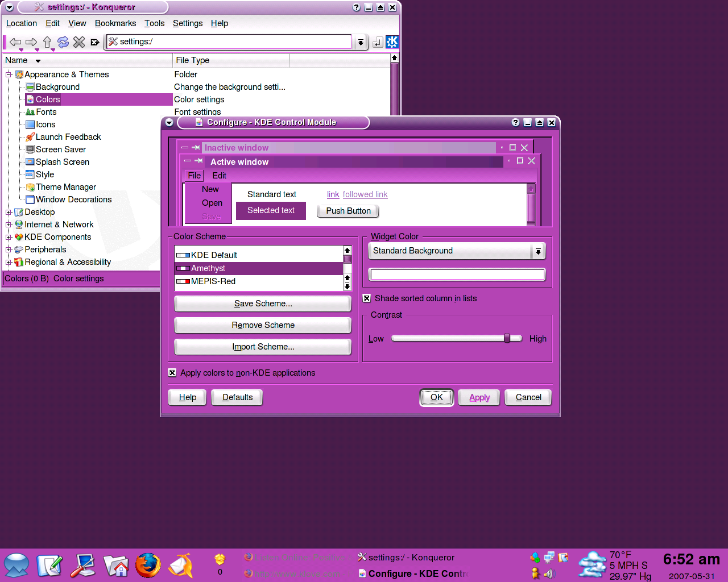
Task: Collapse the Appearance & Themes tree node
Action: (9, 74)
